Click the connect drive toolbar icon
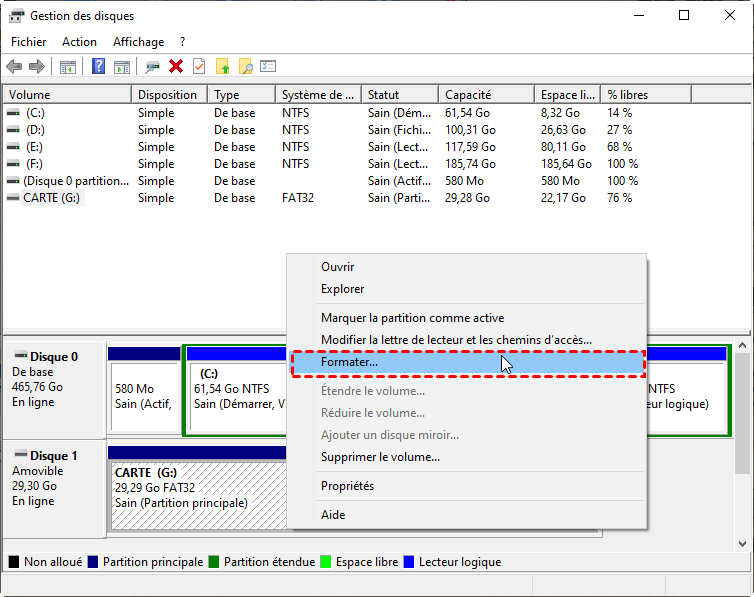 click(x=152, y=67)
